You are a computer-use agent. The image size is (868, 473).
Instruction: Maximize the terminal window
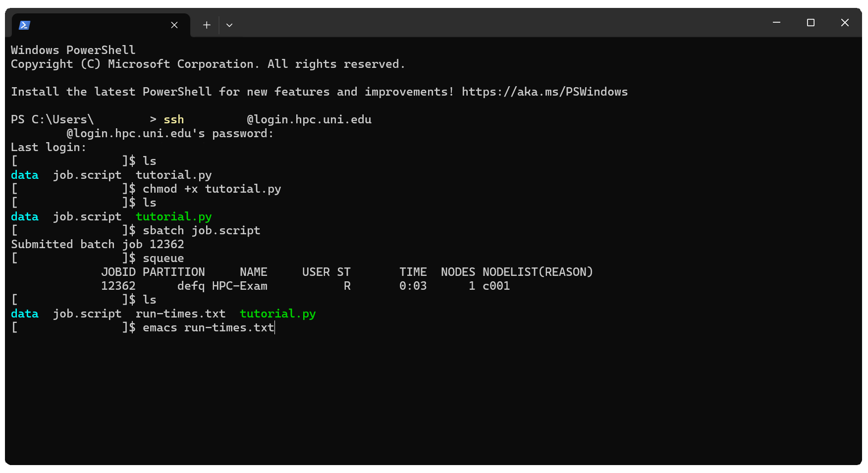coord(811,23)
